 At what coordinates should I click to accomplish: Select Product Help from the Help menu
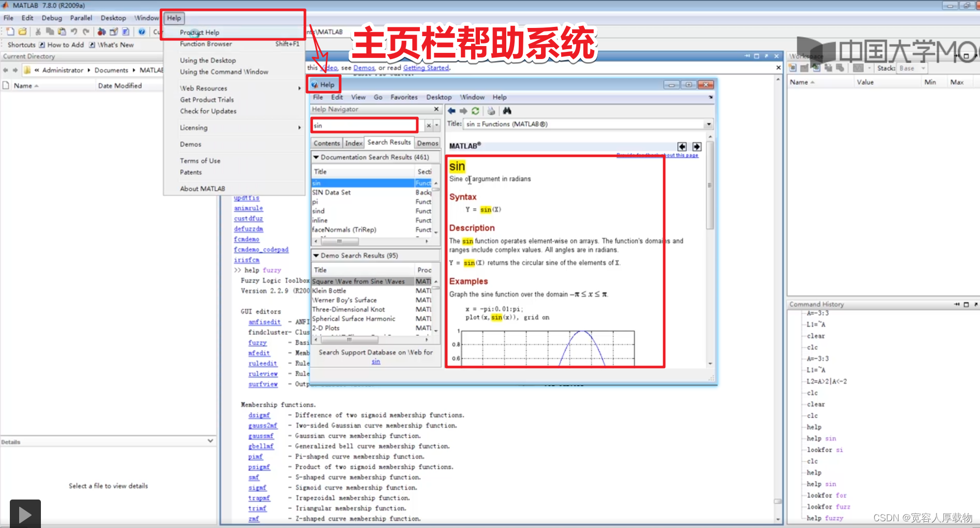233,32
